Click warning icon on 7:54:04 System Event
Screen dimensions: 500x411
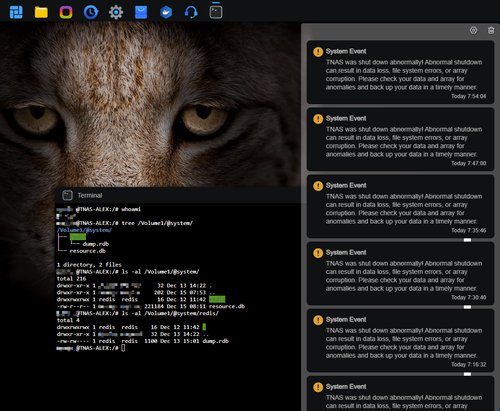tap(318, 52)
